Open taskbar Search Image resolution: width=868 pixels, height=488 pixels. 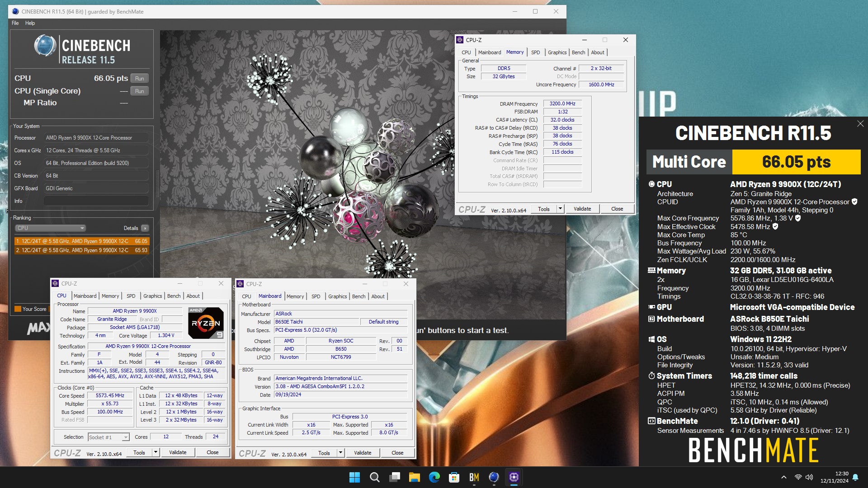tap(375, 477)
